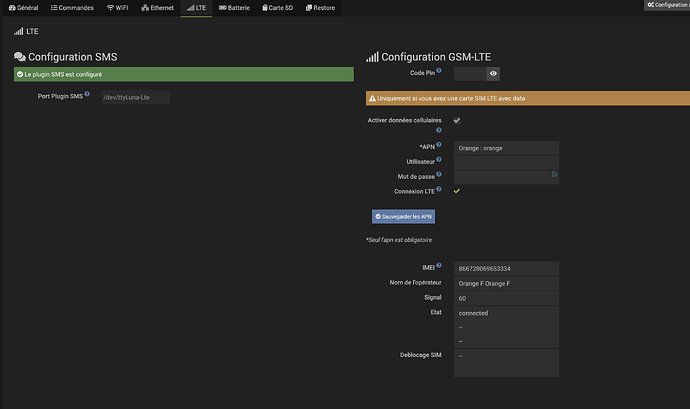Click the Configuration button at top right
This screenshot has width=690, height=409.
pyautogui.click(x=667, y=5)
